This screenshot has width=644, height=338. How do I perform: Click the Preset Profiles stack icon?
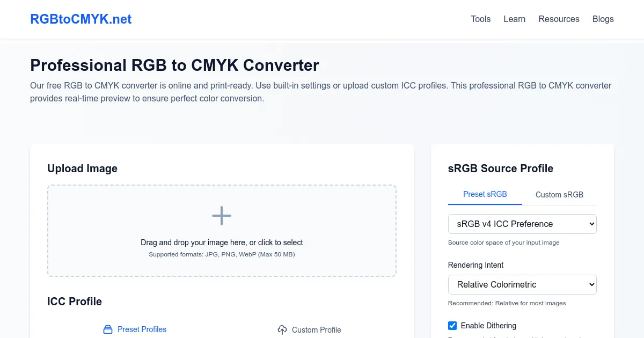pos(108,329)
